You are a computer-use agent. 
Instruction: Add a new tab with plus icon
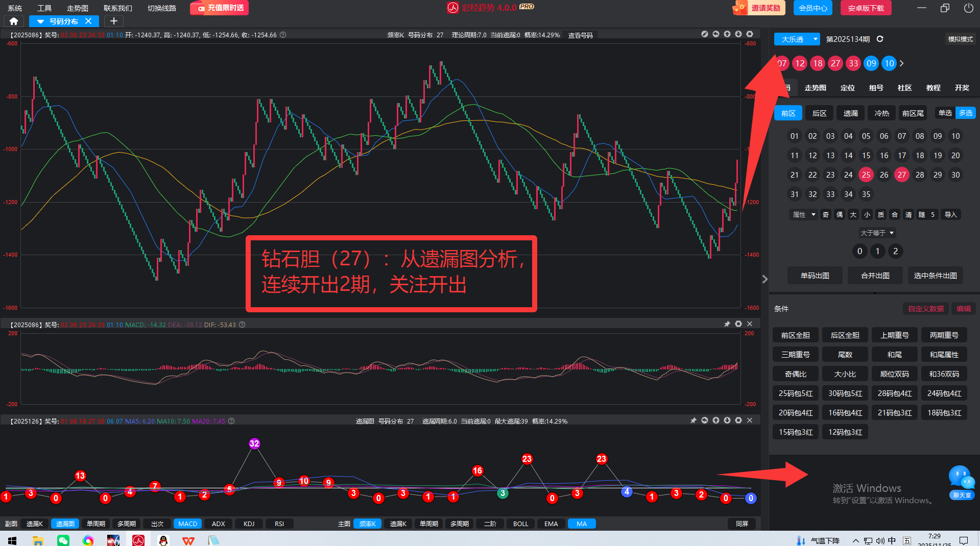click(x=114, y=21)
